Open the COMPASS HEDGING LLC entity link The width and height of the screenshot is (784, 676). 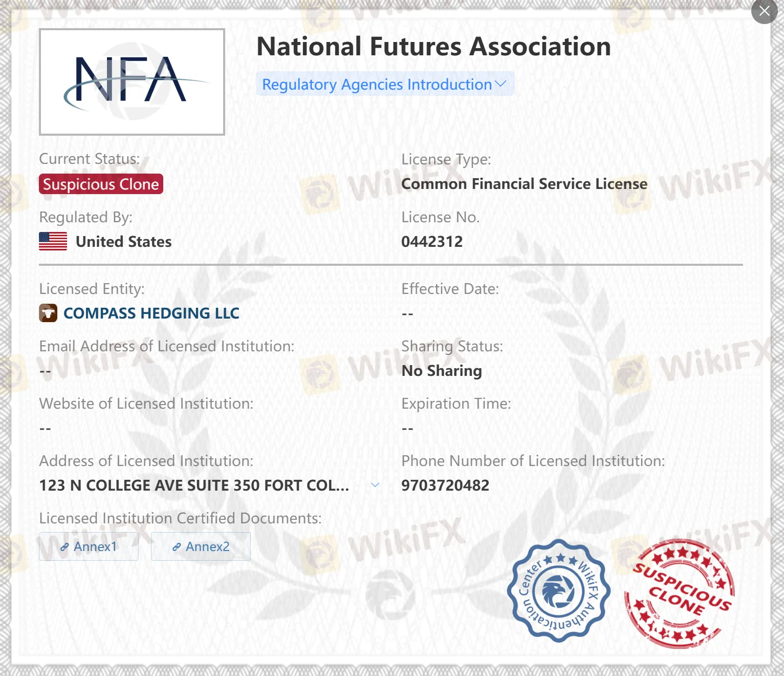tap(151, 313)
